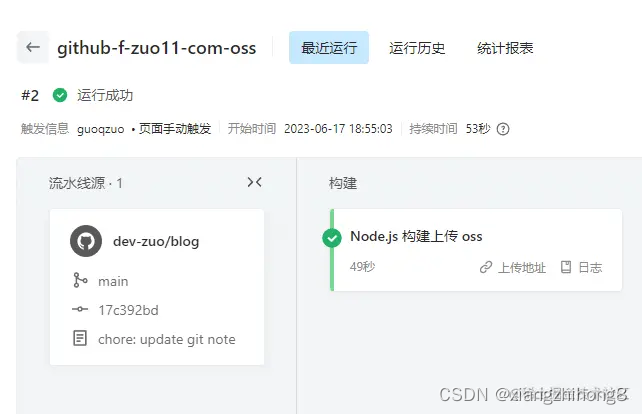Screen dimensions: 642x414
Task: Open the 运行历史 tab
Action: [417, 48]
